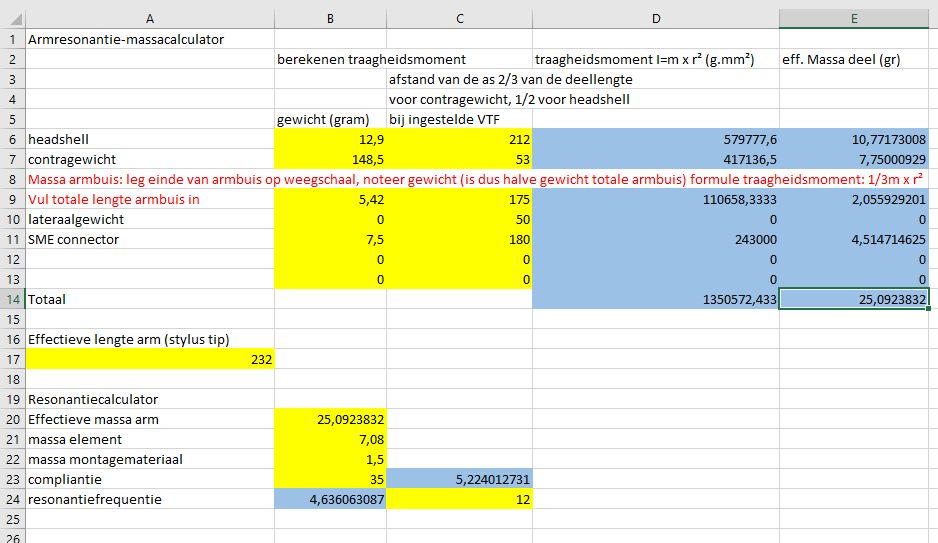Select compliantie value 35
This screenshot has height=543, width=938.
pyautogui.click(x=330, y=480)
